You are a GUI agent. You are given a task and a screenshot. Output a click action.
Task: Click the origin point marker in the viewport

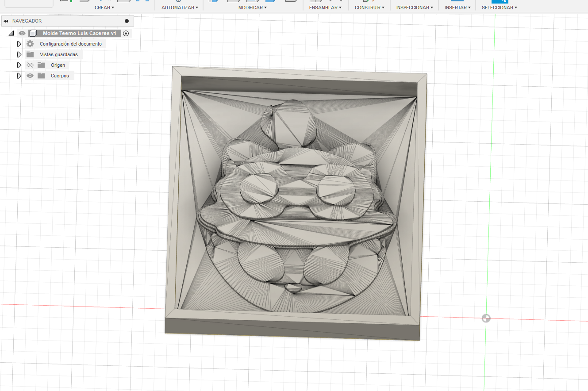click(486, 318)
